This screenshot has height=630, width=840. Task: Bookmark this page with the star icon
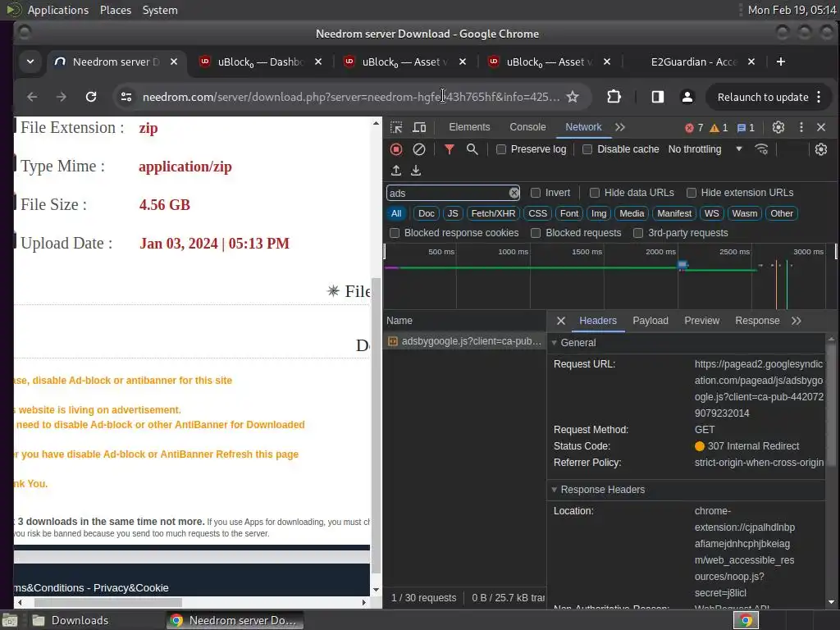[x=573, y=97]
